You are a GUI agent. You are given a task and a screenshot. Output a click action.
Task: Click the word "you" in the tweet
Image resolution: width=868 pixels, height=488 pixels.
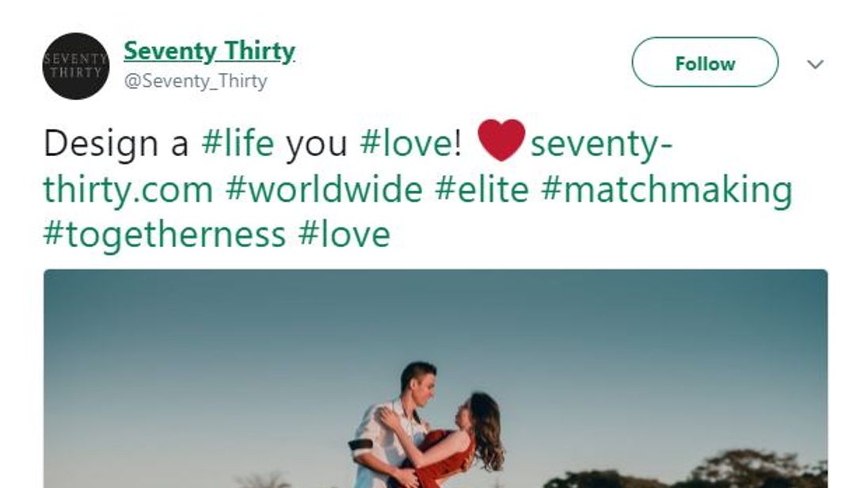tap(316, 144)
